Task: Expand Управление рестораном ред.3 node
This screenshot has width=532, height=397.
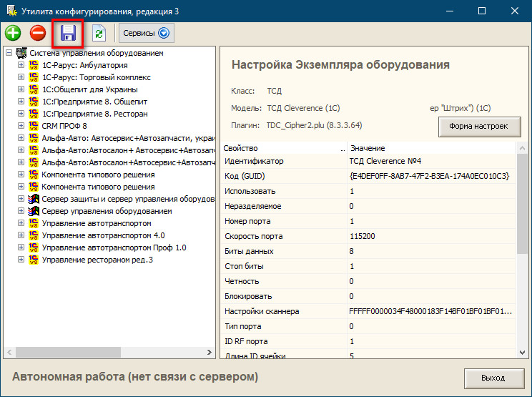Action: click(21, 260)
